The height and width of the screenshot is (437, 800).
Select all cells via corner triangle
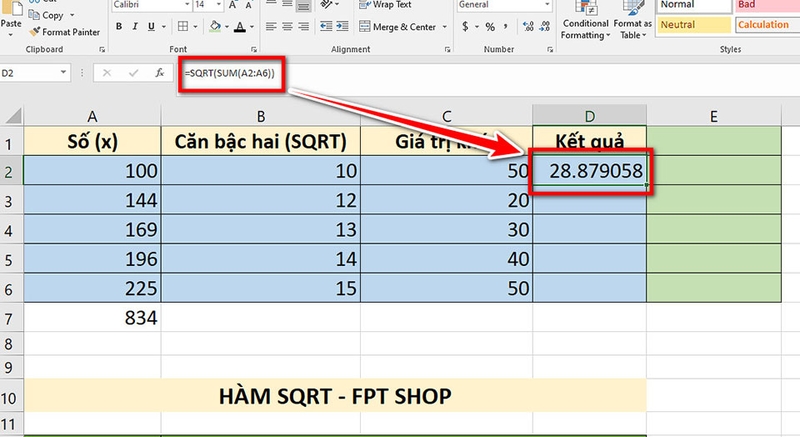(x=12, y=116)
